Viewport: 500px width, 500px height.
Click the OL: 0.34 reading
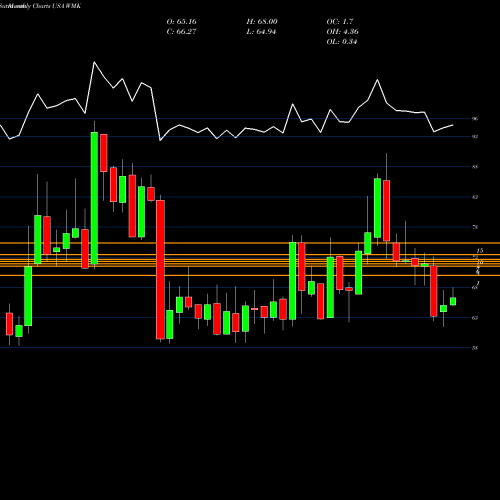click(x=342, y=42)
